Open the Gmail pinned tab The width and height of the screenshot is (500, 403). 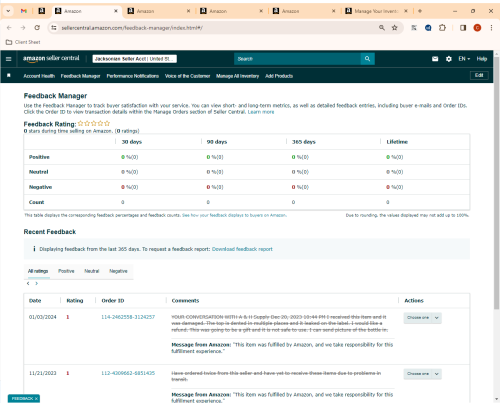tap(24, 11)
